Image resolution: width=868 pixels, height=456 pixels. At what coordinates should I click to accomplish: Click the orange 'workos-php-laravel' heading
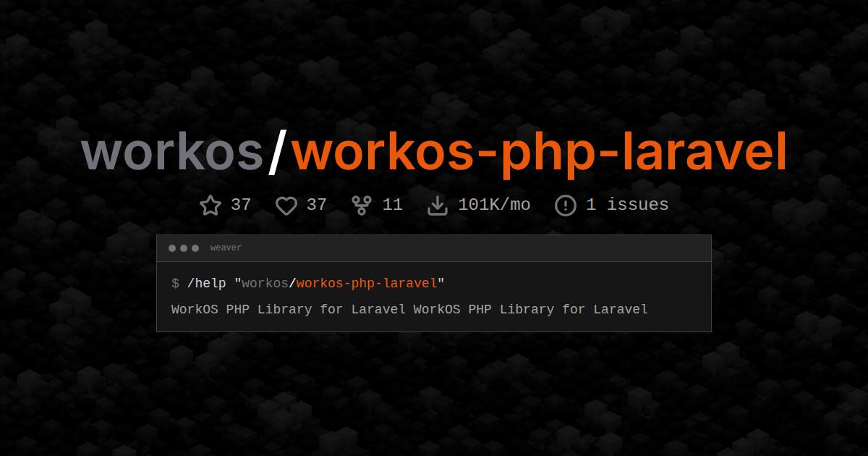539,154
